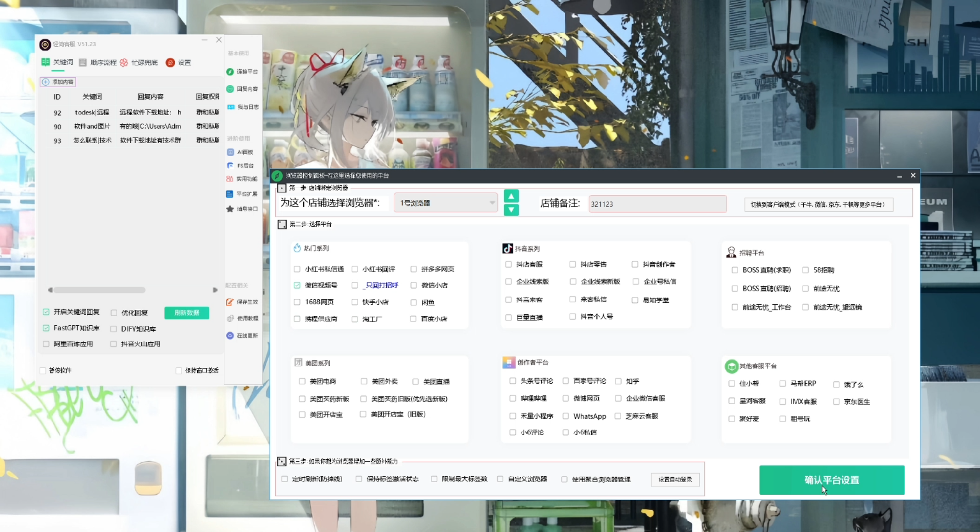Image resolution: width=980 pixels, height=532 pixels.
Task: Check 保持窗口激活 checkbox
Action: click(179, 371)
